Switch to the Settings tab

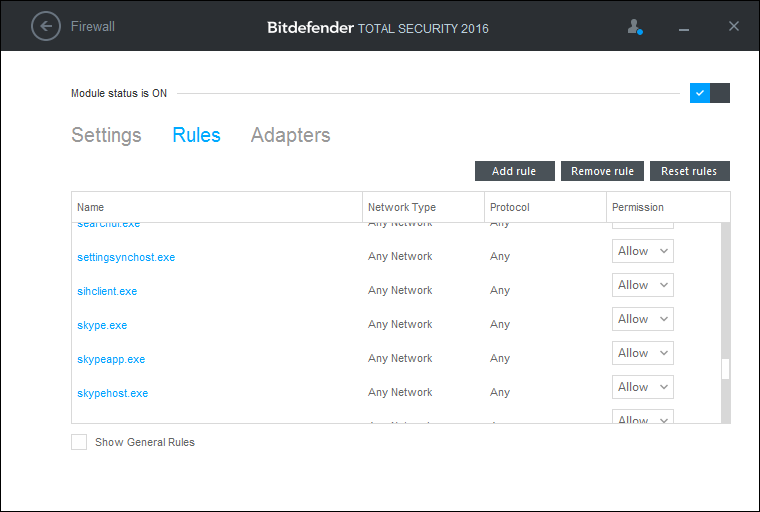(106, 135)
